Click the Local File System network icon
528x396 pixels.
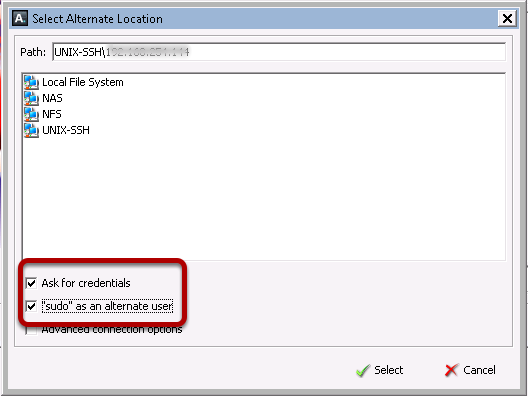click(x=31, y=82)
